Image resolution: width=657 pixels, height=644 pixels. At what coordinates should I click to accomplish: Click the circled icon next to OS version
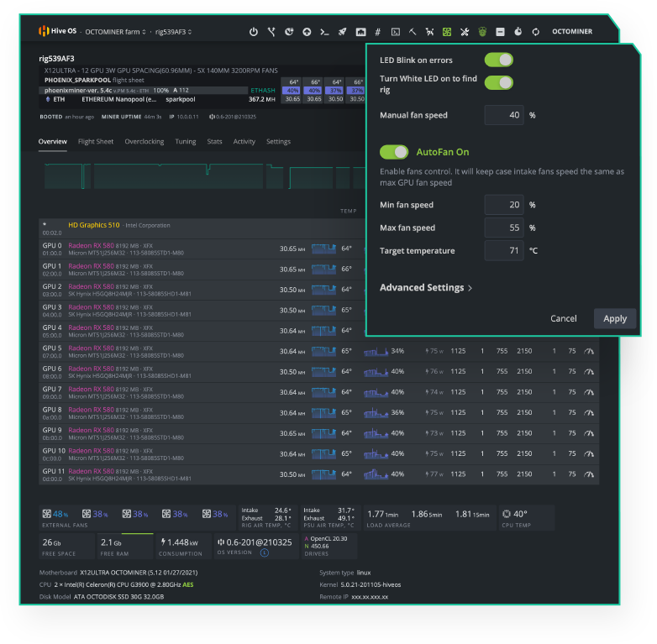(264, 553)
